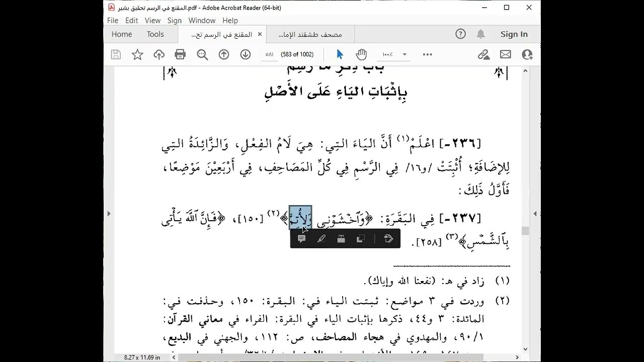Image resolution: width=644 pixels, height=362 pixels.
Task: Share with others via person icon
Action: 527,54
